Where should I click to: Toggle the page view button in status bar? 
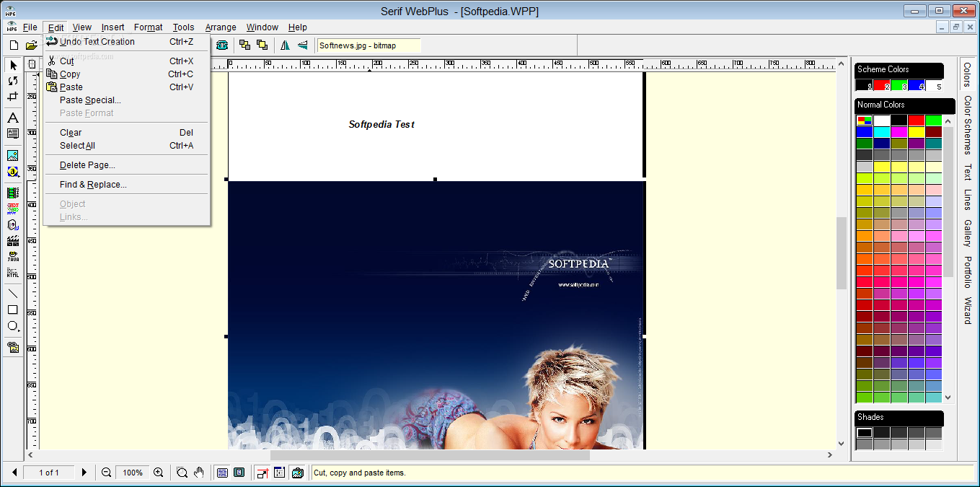(x=222, y=473)
